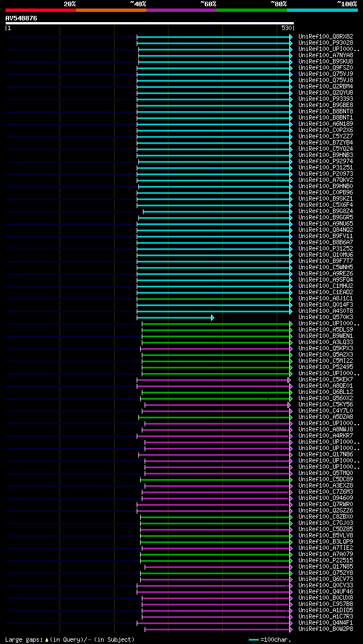363x644 pixels.
Task: Click the cyan alignment bar for UniRef100_Q8RX82
Action: pos(214,37)
